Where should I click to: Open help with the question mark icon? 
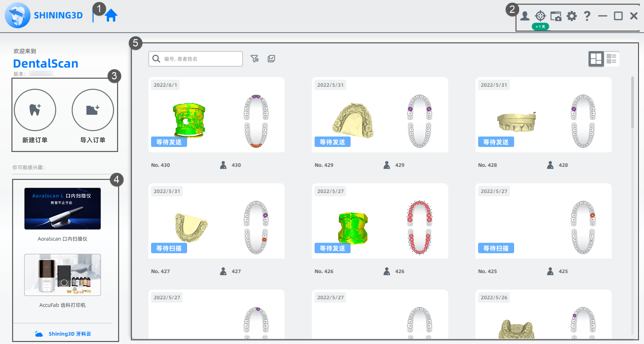[587, 16]
